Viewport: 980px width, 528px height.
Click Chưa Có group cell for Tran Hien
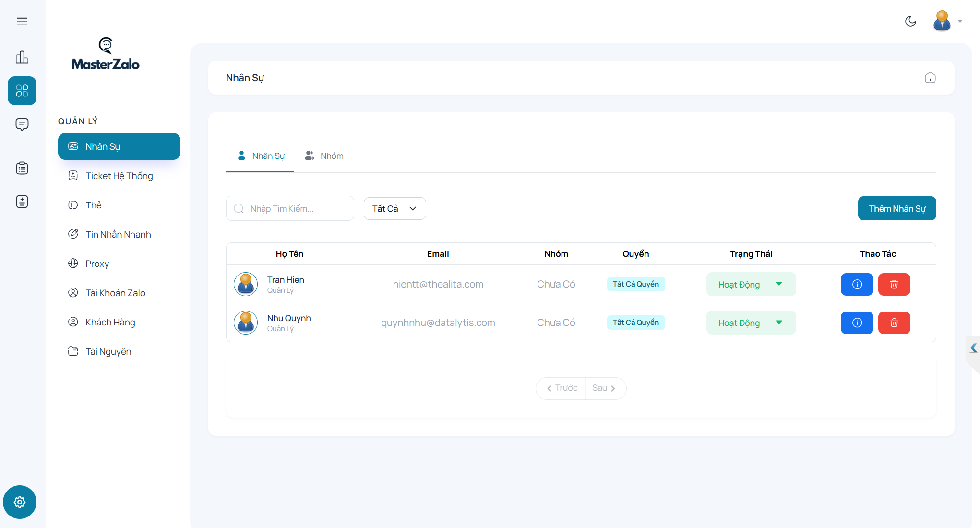click(x=556, y=284)
